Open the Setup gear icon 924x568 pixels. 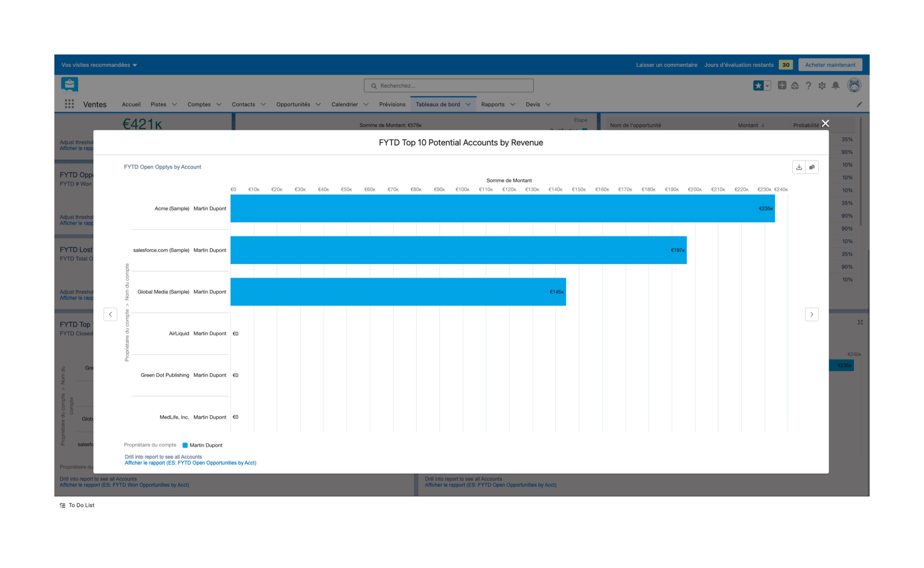pos(822,86)
